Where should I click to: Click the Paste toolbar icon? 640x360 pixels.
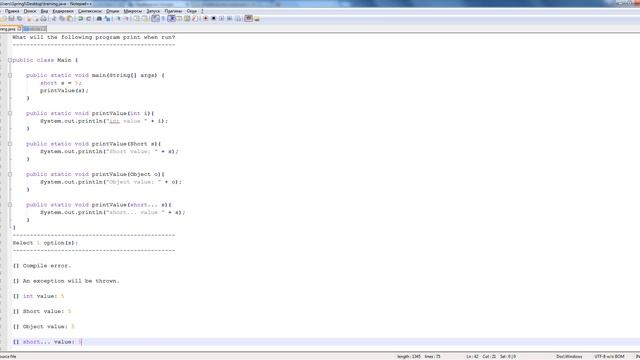[70, 19]
